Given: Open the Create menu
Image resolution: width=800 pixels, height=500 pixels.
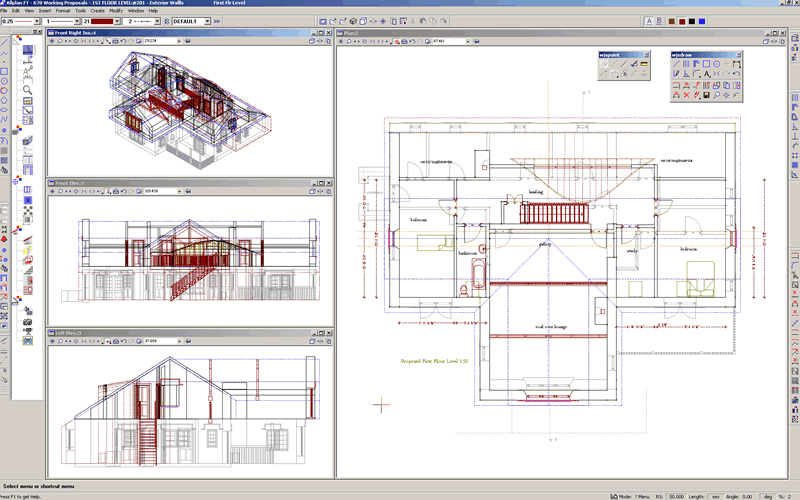Looking at the screenshot, I should [97, 10].
